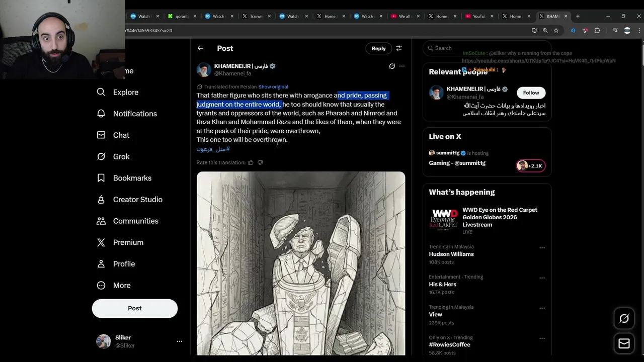Click @Khamenei_fa handle on the post

coord(233,73)
